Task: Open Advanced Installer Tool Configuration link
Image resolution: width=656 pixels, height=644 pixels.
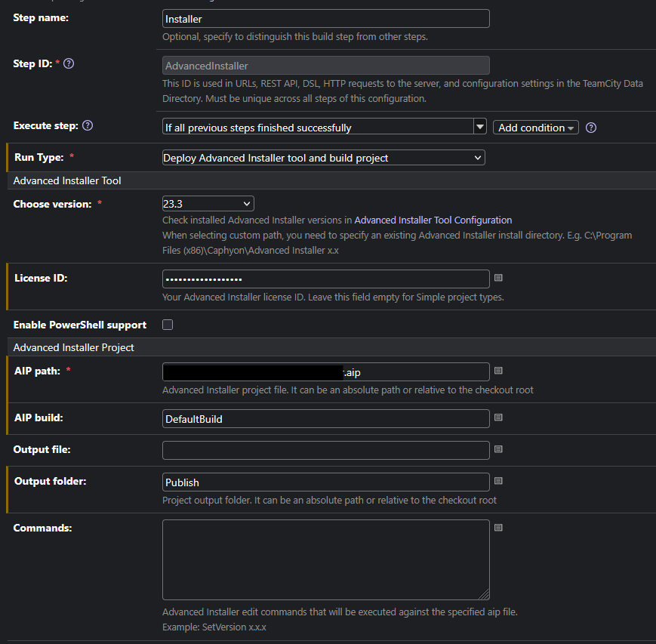Action: point(433,220)
